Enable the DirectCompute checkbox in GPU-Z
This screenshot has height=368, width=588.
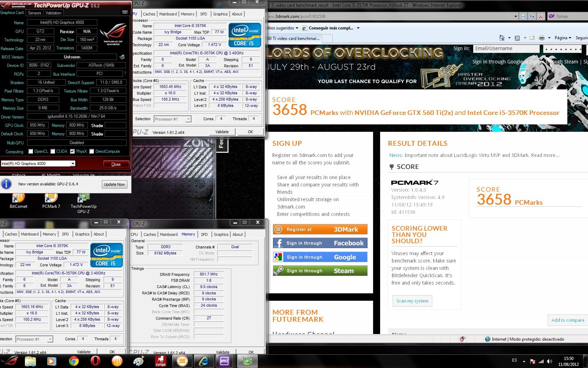(x=92, y=151)
